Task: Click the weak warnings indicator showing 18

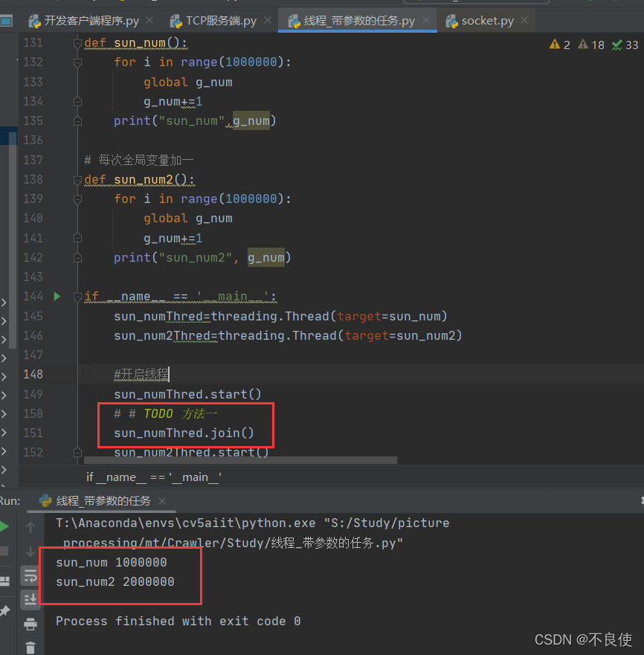Action: tap(591, 45)
